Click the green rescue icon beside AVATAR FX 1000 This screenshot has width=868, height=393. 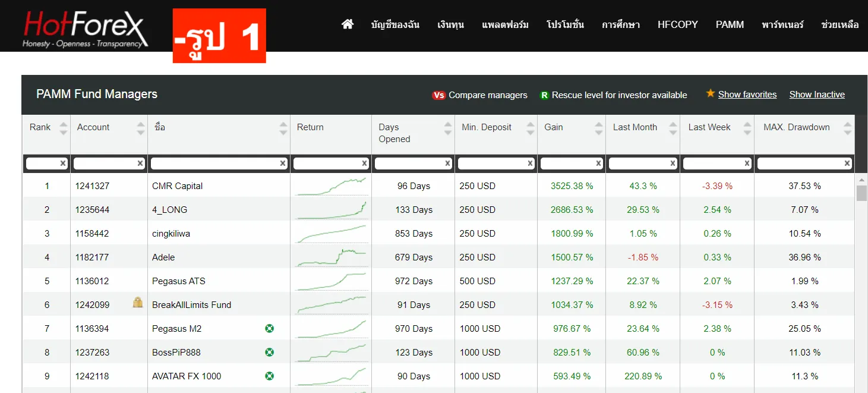tap(269, 376)
